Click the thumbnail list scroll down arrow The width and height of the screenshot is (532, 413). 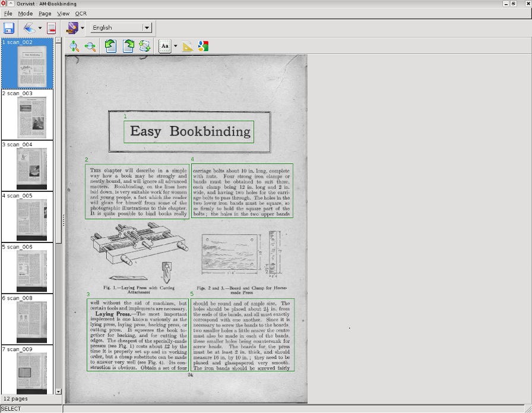pos(58,392)
